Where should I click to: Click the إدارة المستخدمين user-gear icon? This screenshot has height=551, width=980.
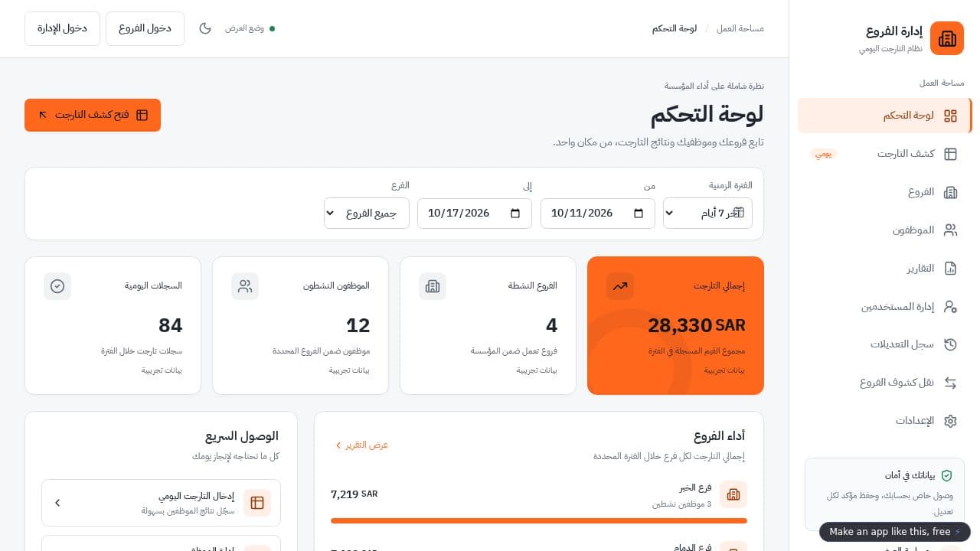click(950, 307)
